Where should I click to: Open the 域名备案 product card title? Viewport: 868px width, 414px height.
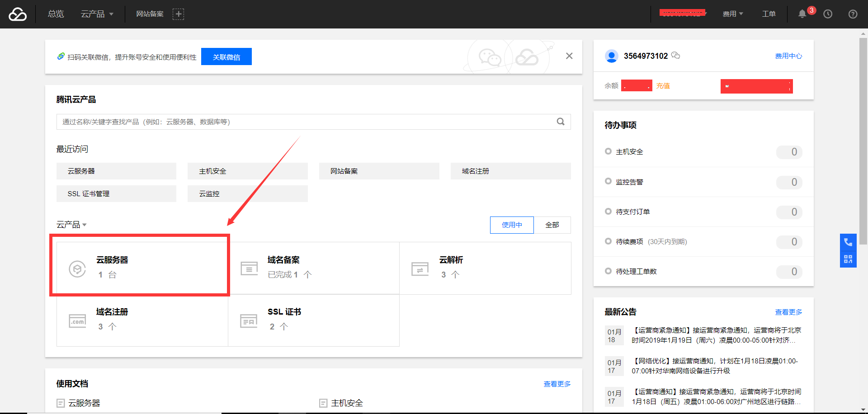click(283, 260)
